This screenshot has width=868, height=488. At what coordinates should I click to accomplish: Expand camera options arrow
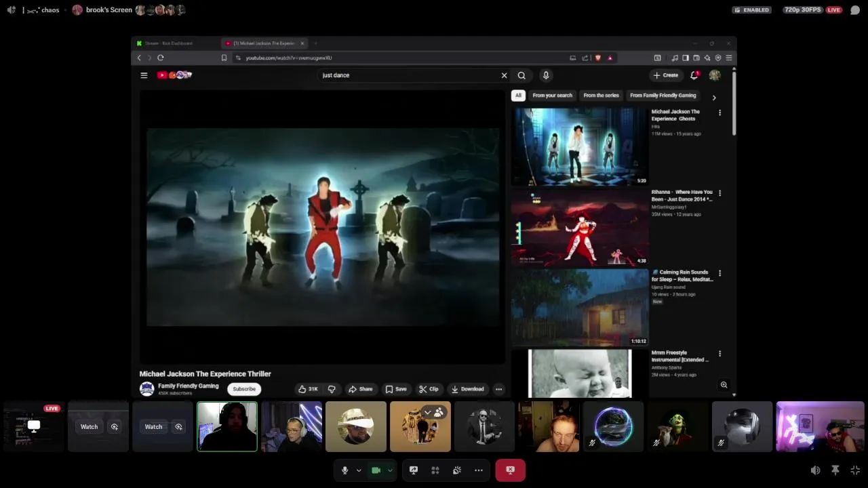(x=390, y=470)
